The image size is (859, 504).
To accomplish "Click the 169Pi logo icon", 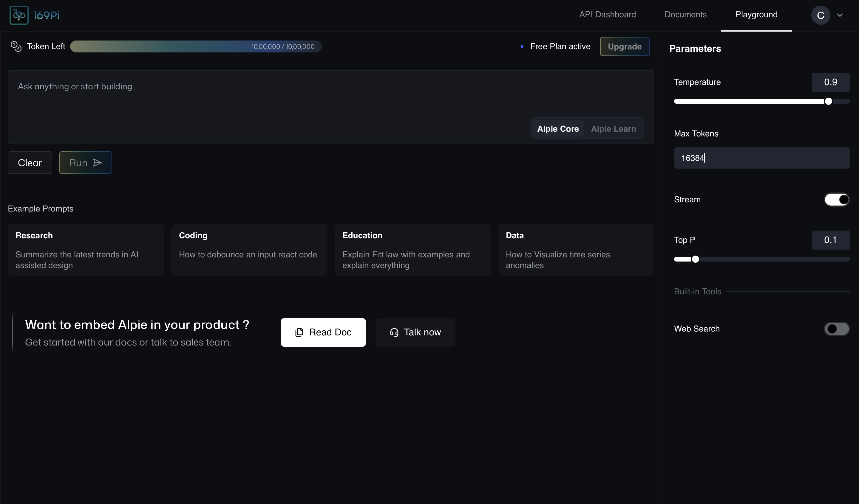I will point(19,15).
